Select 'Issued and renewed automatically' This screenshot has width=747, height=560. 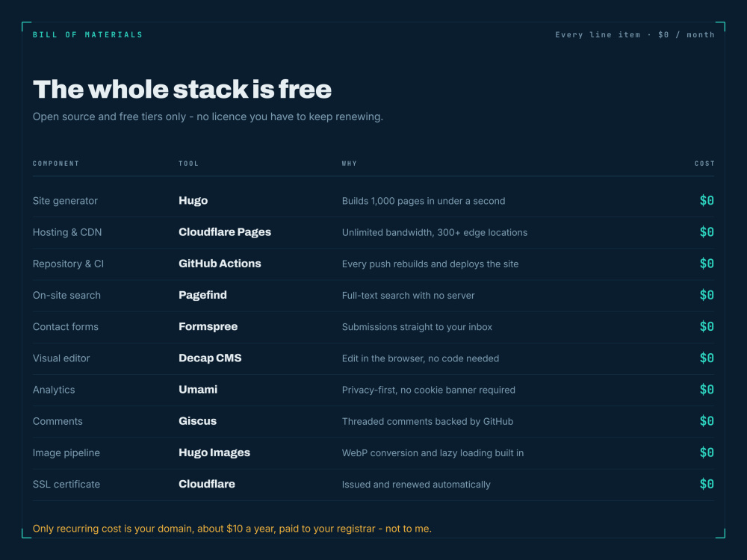pos(416,485)
